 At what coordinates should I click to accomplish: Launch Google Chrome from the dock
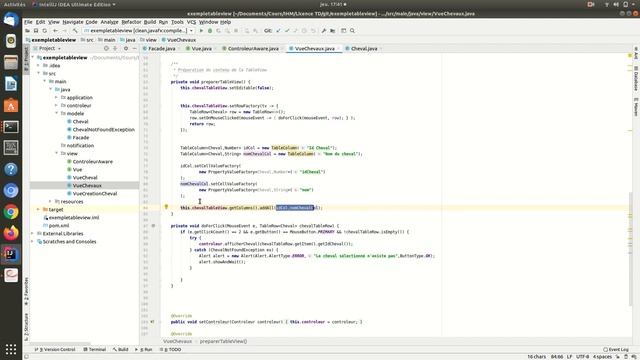pyautogui.click(x=11, y=212)
